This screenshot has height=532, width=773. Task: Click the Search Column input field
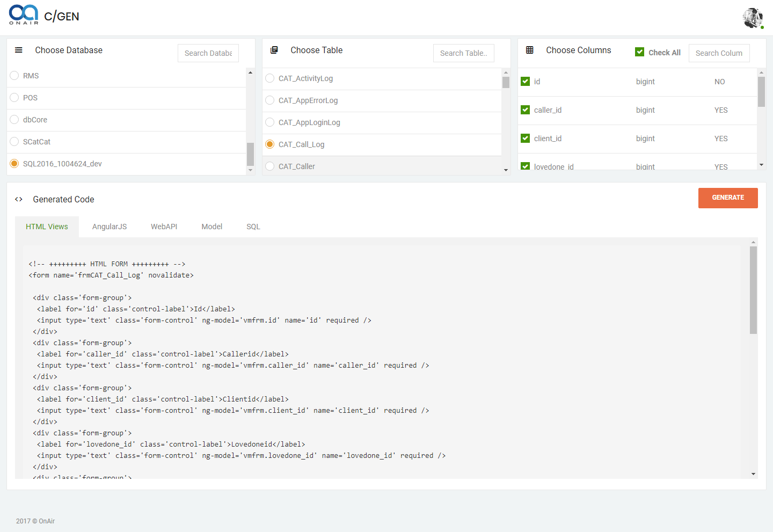[719, 53]
